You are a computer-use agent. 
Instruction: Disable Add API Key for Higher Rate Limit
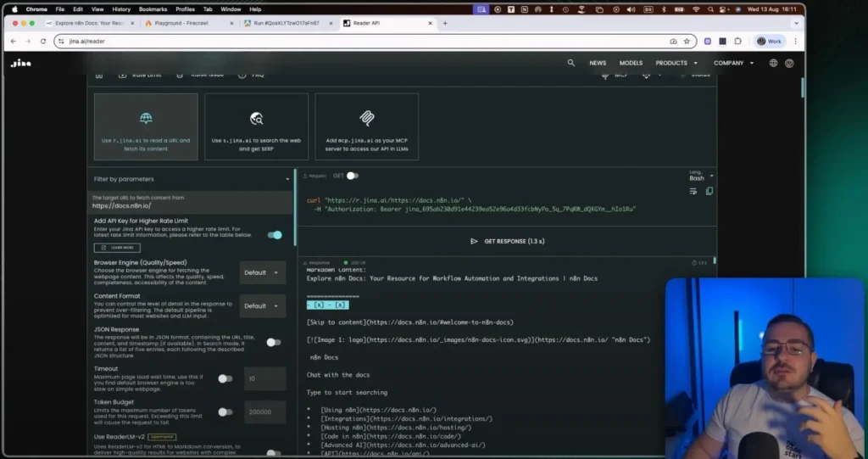(275, 235)
